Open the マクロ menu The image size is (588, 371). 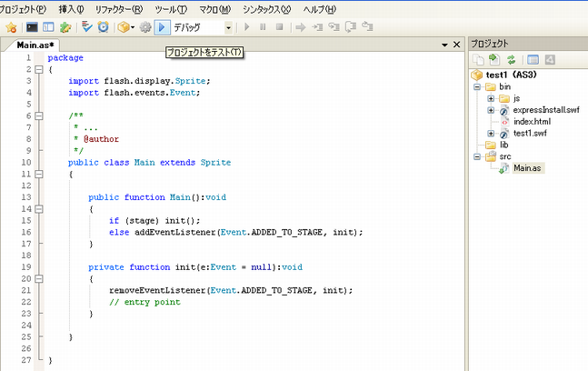pyautogui.click(x=214, y=9)
